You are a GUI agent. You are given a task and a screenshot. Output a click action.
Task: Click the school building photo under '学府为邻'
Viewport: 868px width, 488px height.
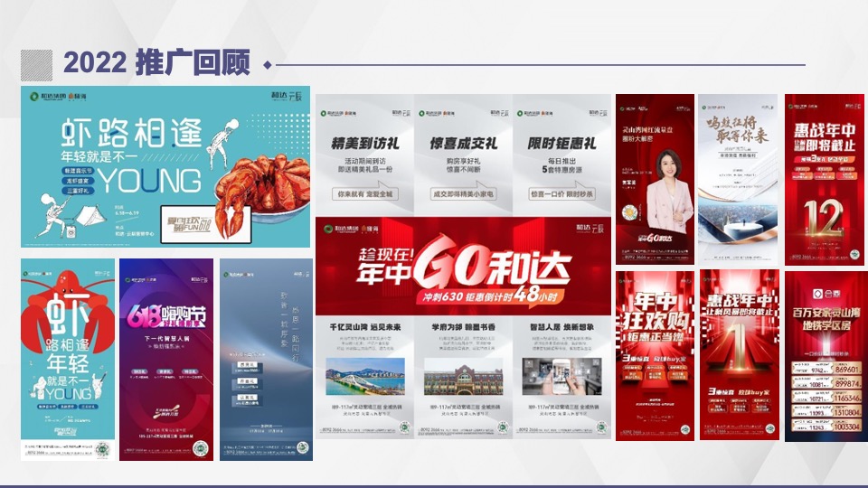pos(463,378)
